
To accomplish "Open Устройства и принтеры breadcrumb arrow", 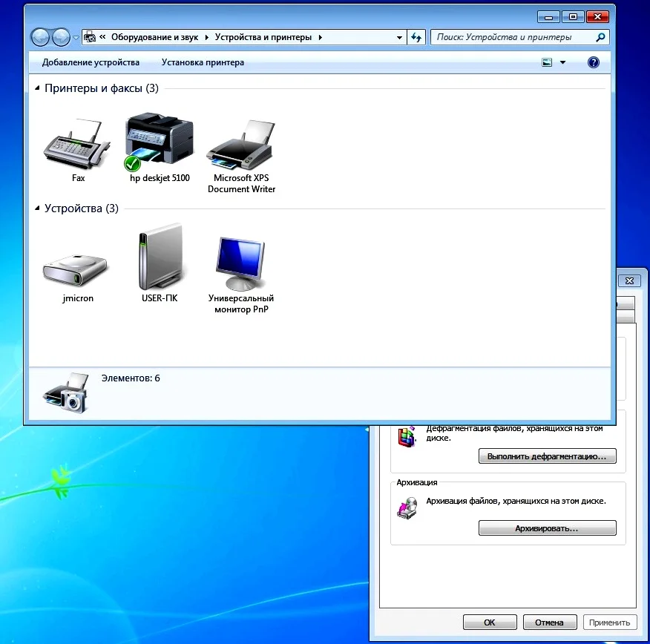I will (320, 37).
